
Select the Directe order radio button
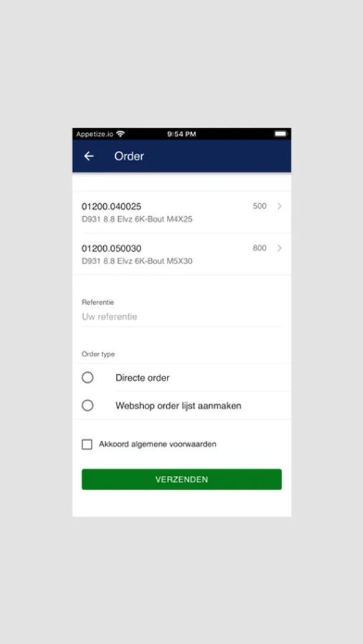87,377
